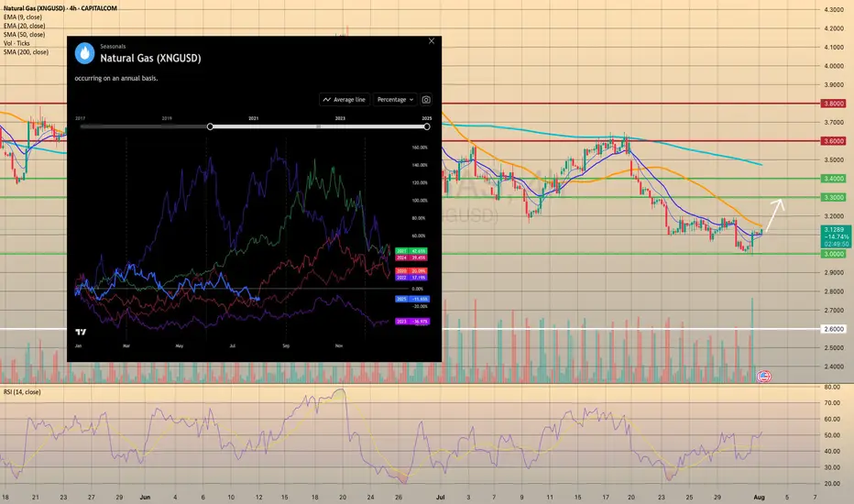Image resolution: width=854 pixels, height=504 pixels.
Task: Click the Seasonals heading text
Action: click(x=113, y=47)
